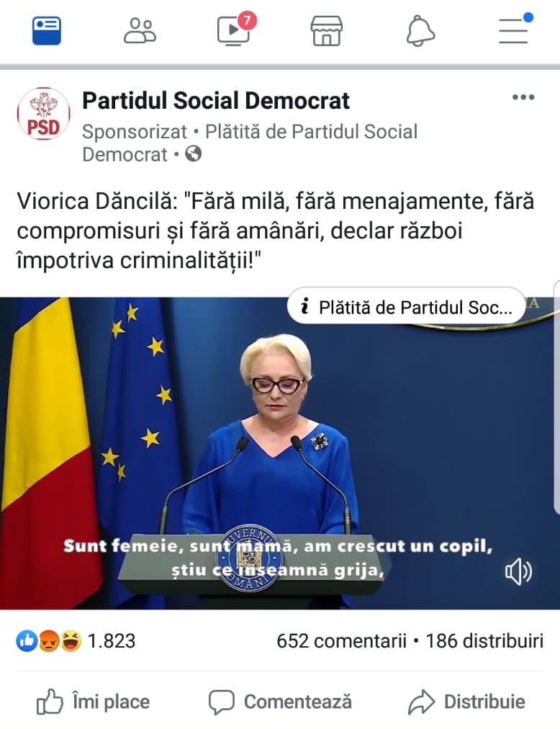This screenshot has width=560, height=729.
Task: Open the Friends icon
Action: click(x=140, y=31)
